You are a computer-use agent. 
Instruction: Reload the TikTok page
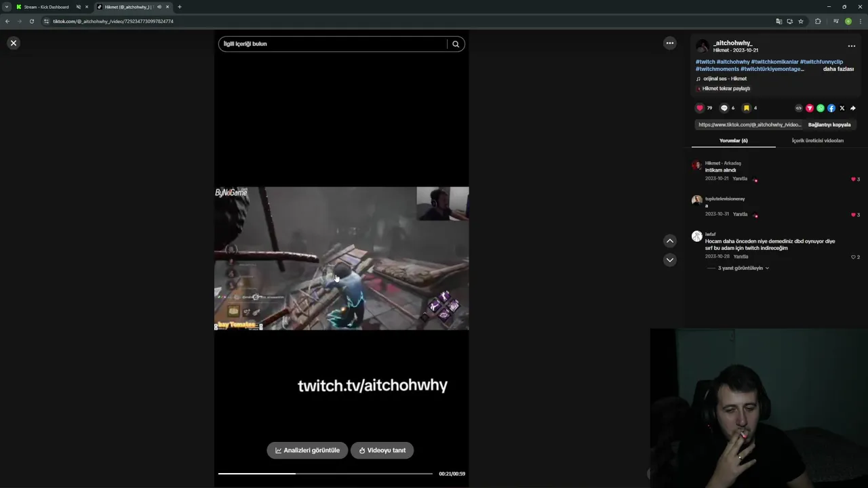[x=31, y=21]
